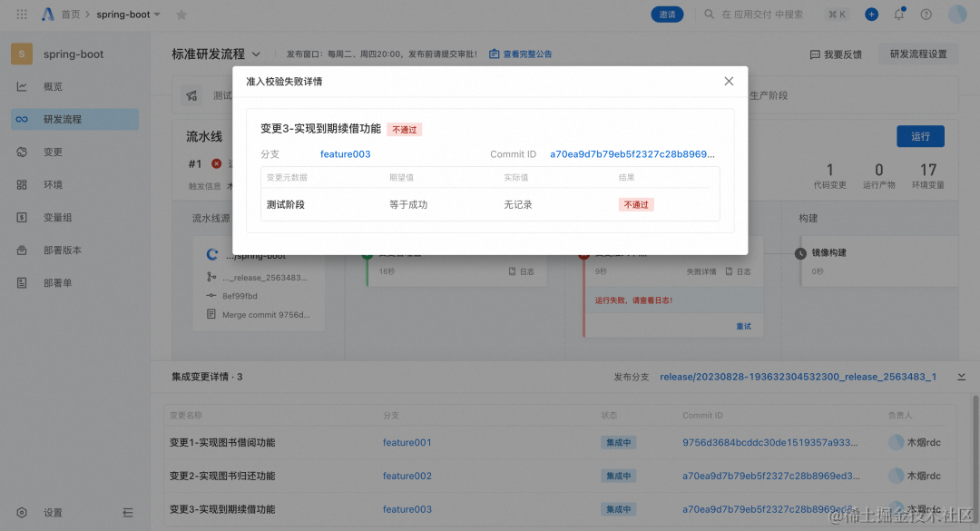Open feature001 branch link in table
Image resolution: width=980 pixels, height=531 pixels.
point(407,442)
